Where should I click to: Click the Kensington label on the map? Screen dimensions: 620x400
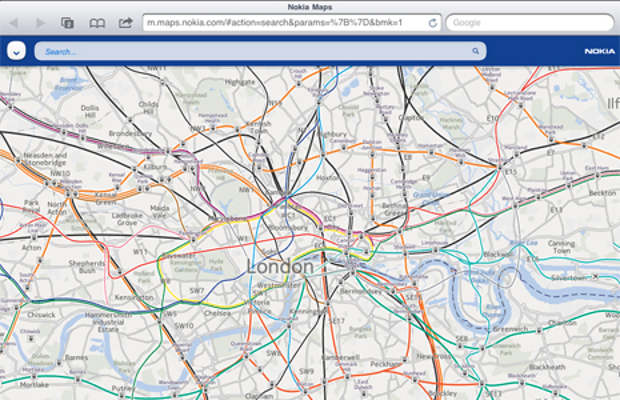[x=134, y=297]
